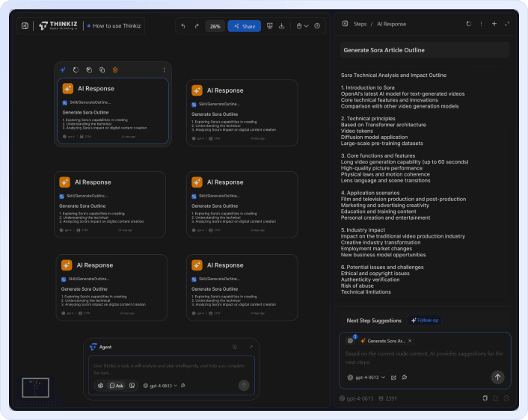Click the Follow-up suggestion button

(x=425, y=321)
